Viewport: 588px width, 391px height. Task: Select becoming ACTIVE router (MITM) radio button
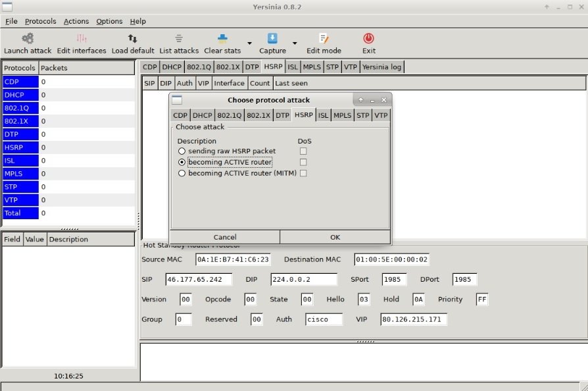tap(182, 173)
